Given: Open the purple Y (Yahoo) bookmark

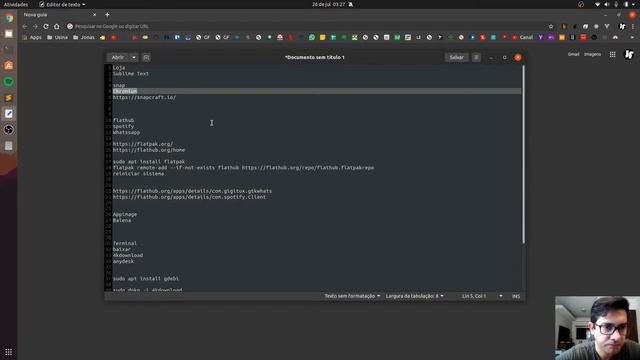Looking at the screenshot, I should 540,37.
